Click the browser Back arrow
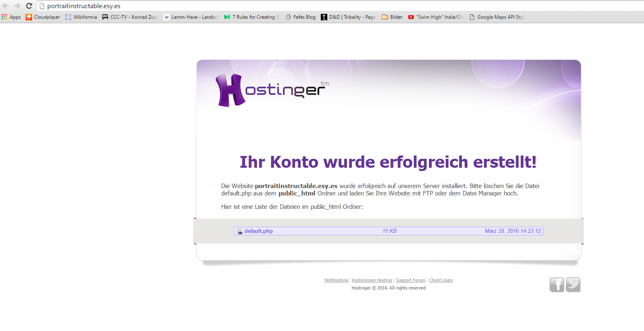The width and height of the screenshot is (644, 331). (x=5, y=6)
